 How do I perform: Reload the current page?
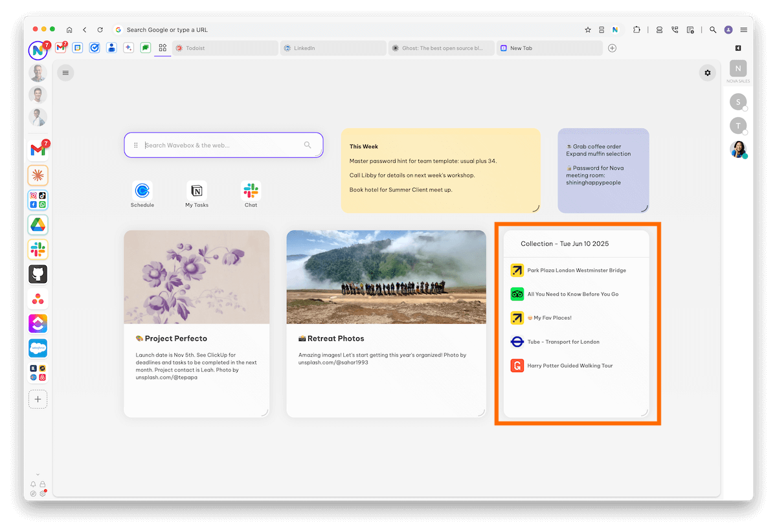100,30
